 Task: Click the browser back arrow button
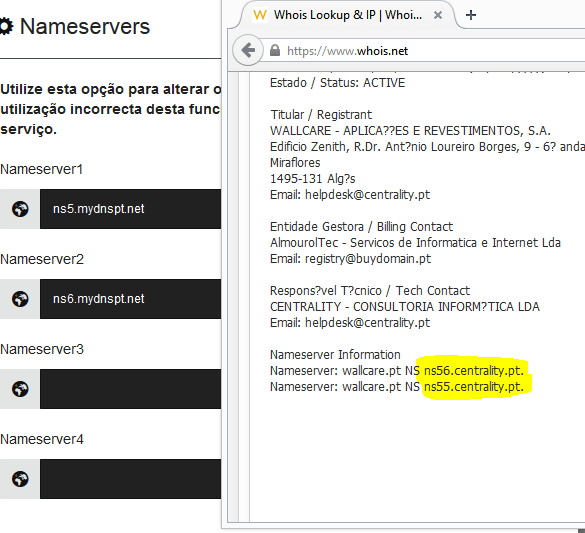[248, 50]
